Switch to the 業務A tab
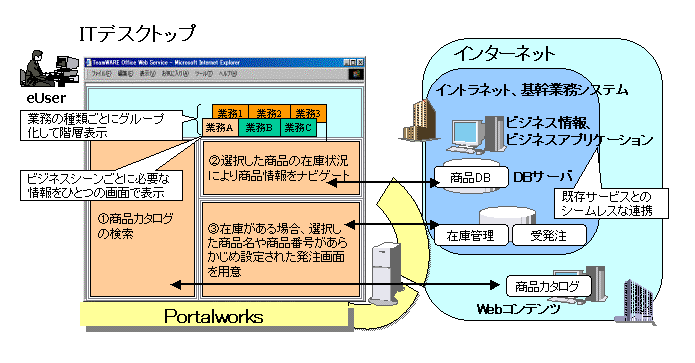 click(x=220, y=128)
